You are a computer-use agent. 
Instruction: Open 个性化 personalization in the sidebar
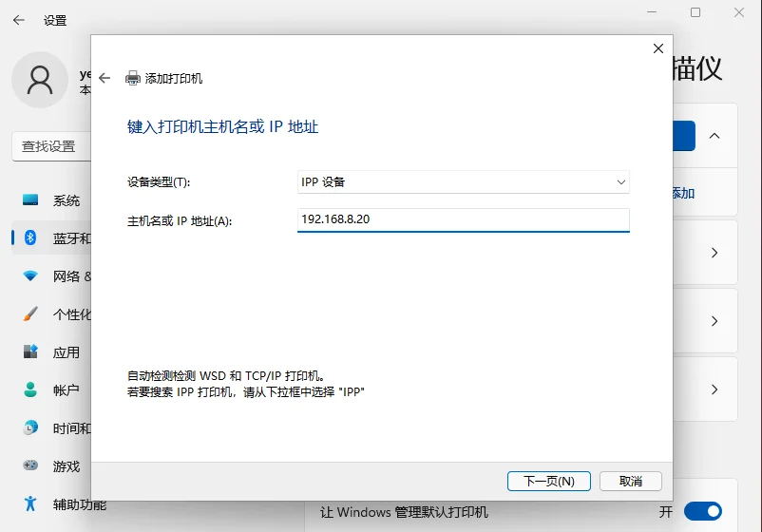51,313
